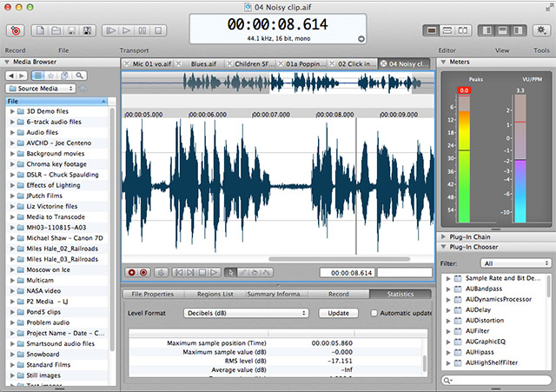
Task: Collapse the Media Browser panel
Action: 7,62
